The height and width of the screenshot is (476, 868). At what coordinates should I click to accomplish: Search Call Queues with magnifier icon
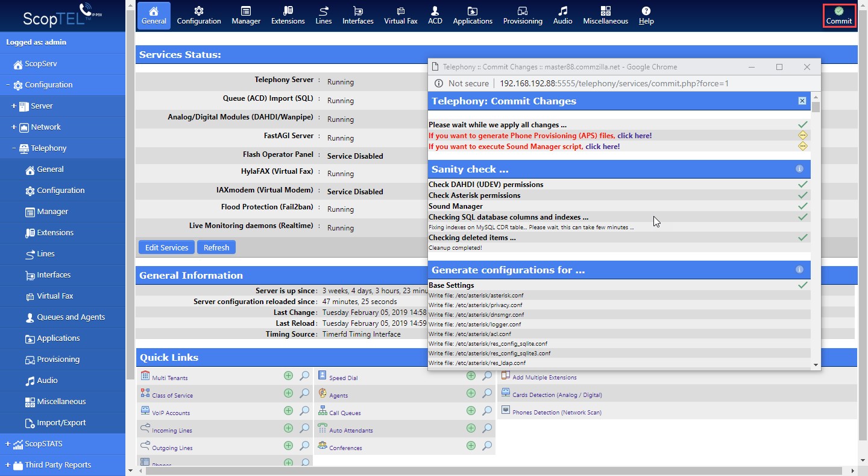487,411
